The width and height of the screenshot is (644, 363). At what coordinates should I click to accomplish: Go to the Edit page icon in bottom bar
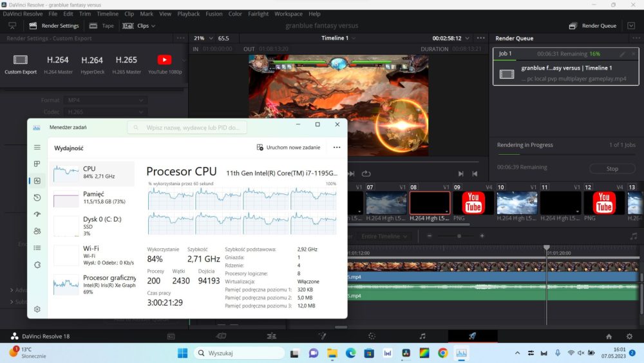click(x=272, y=337)
